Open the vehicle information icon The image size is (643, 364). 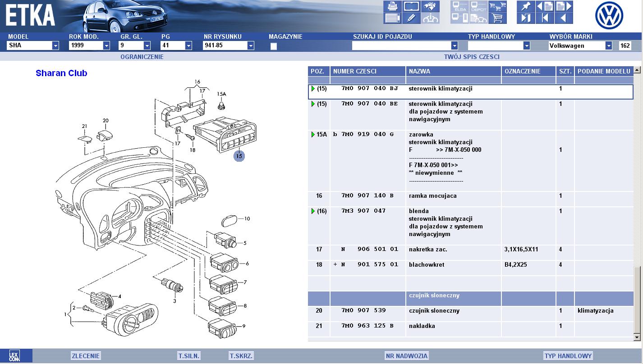(x=430, y=18)
